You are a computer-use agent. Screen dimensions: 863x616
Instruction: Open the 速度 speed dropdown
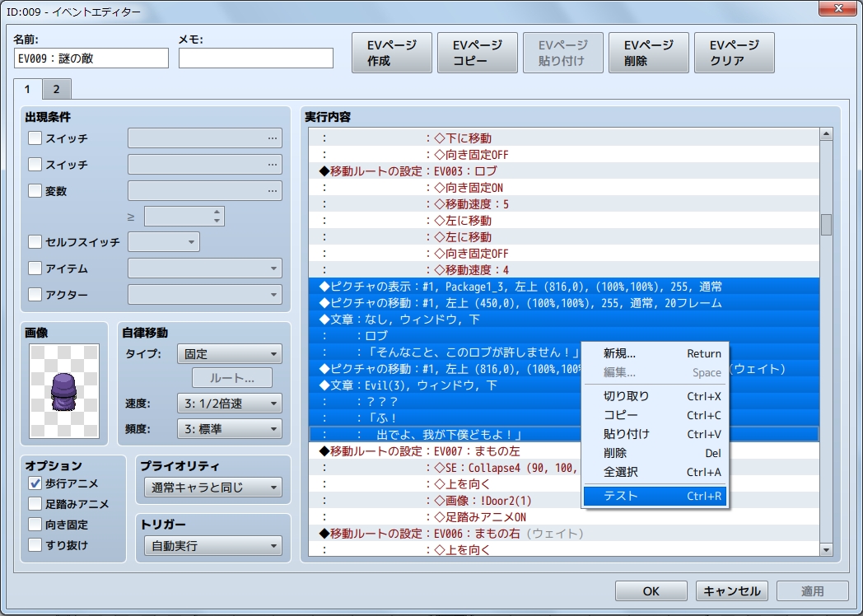tap(229, 403)
